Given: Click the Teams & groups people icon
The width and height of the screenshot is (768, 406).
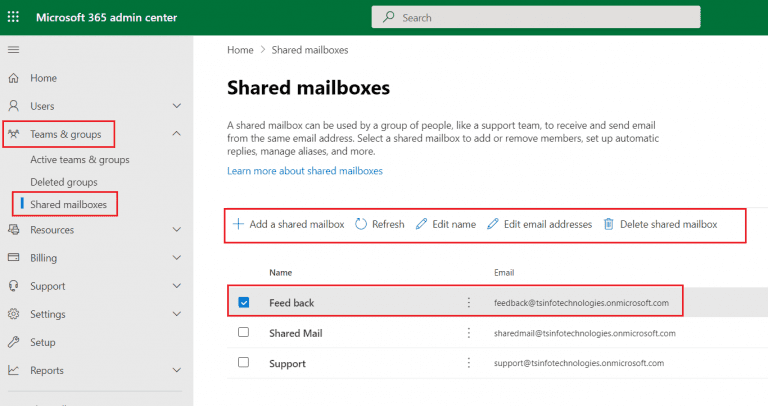Looking at the screenshot, I should click(14, 134).
